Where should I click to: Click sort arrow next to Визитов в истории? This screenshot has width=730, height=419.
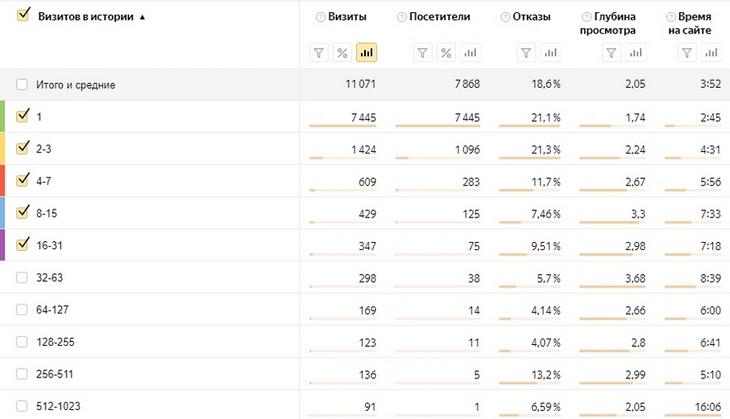coord(142,17)
